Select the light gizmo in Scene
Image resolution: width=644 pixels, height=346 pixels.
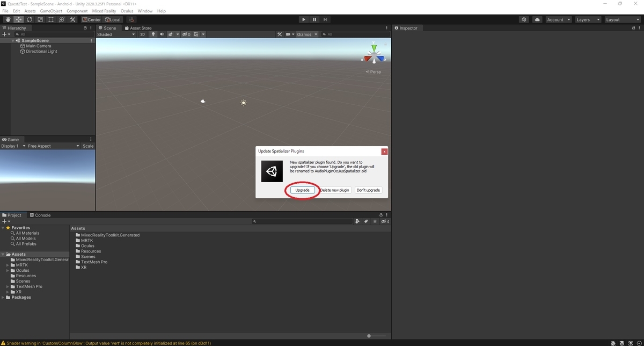[x=244, y=103]
